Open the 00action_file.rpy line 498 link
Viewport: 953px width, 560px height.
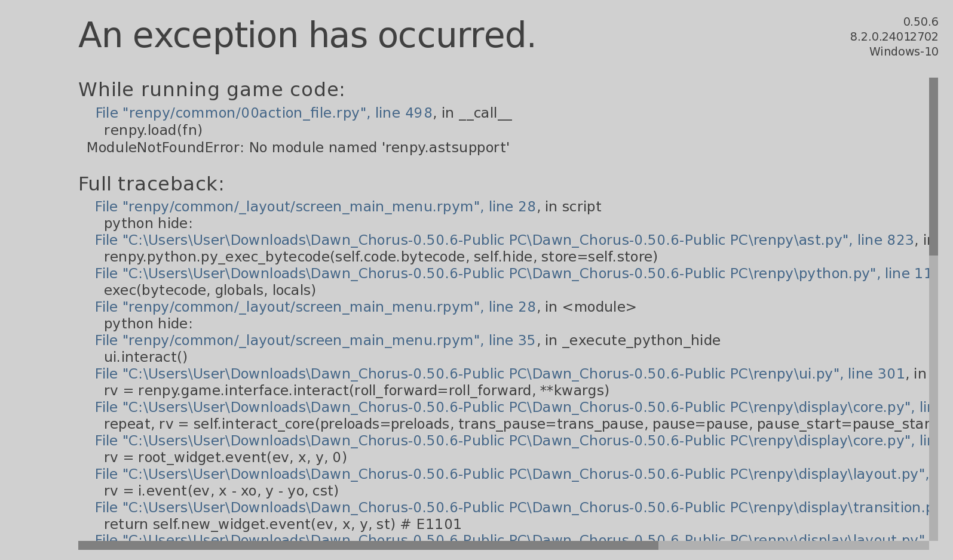263,113
